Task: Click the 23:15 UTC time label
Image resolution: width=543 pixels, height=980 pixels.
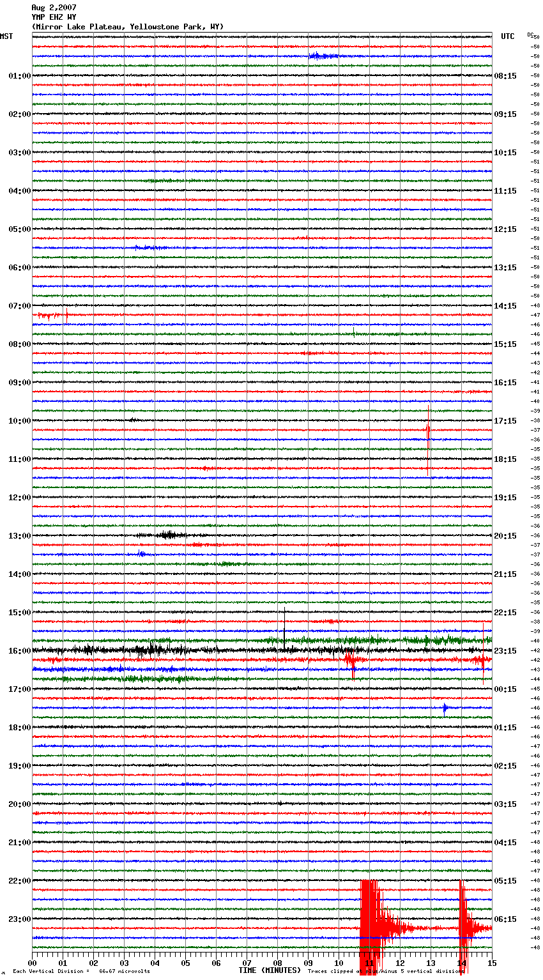Action: click(x=505, y=651)
